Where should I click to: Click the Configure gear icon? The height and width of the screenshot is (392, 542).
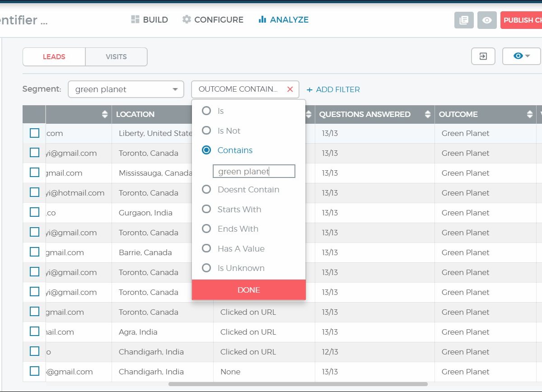click(x=187, y=19)
